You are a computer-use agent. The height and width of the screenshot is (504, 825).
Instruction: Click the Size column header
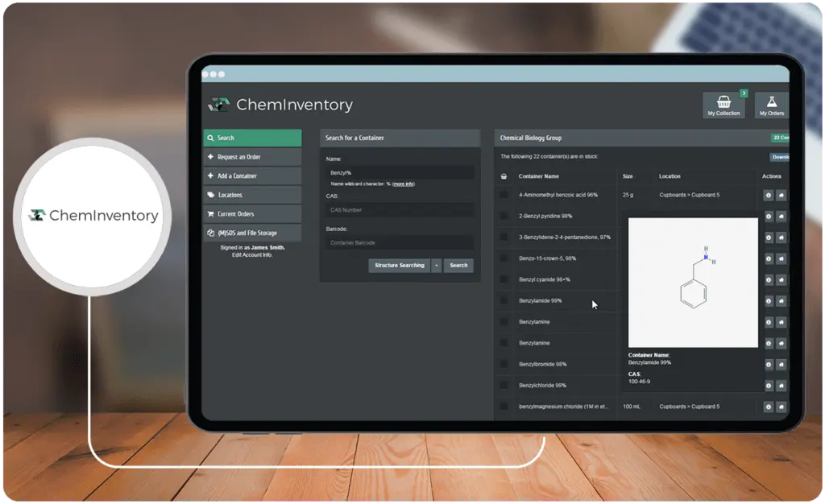coord(628,176)
